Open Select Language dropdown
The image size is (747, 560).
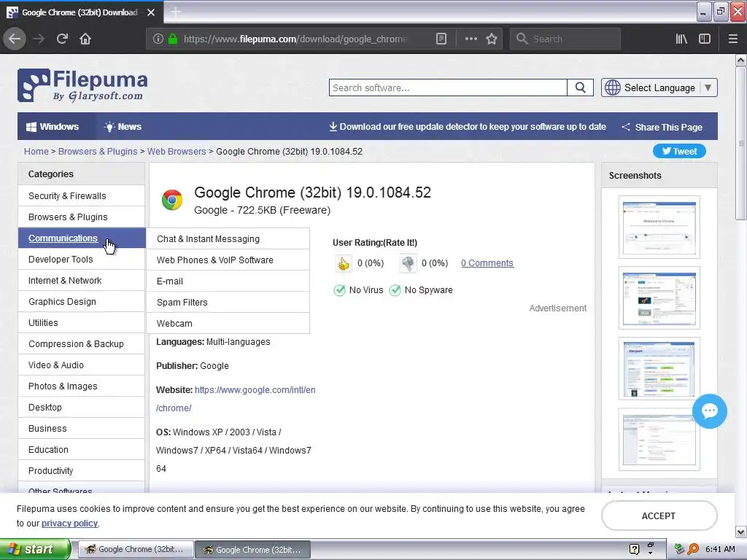tap(659, 87)
